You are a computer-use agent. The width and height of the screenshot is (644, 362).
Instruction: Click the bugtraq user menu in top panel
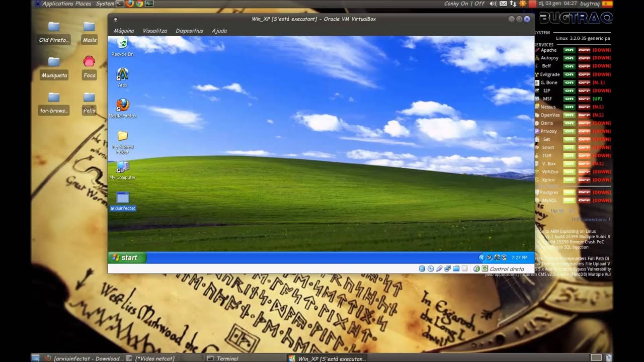coord(589,4)
